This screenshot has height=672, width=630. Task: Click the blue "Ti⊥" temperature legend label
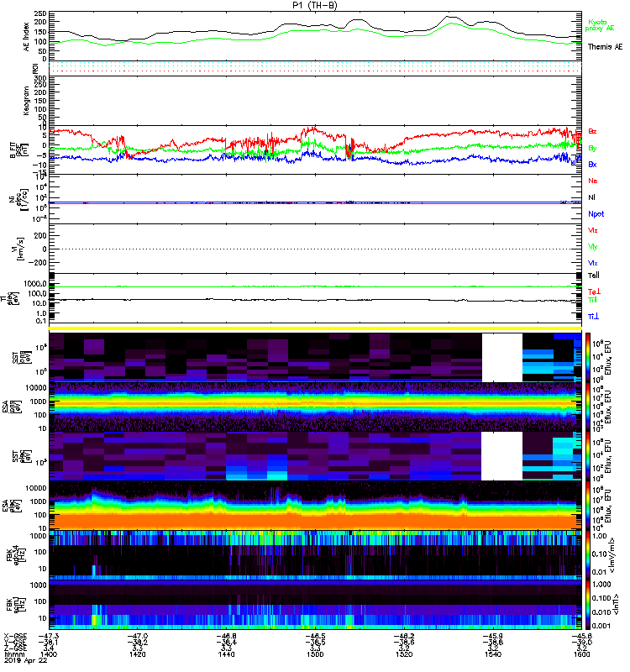click(x=593, y=317)
